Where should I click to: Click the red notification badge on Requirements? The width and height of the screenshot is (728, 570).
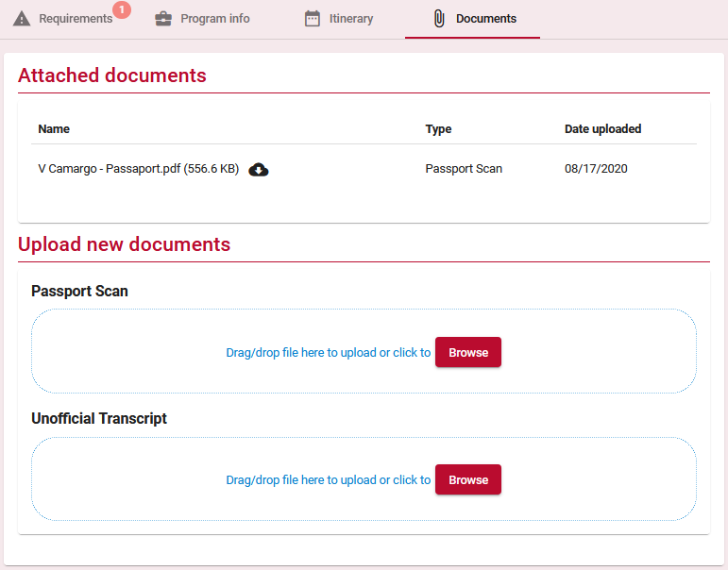122,9
